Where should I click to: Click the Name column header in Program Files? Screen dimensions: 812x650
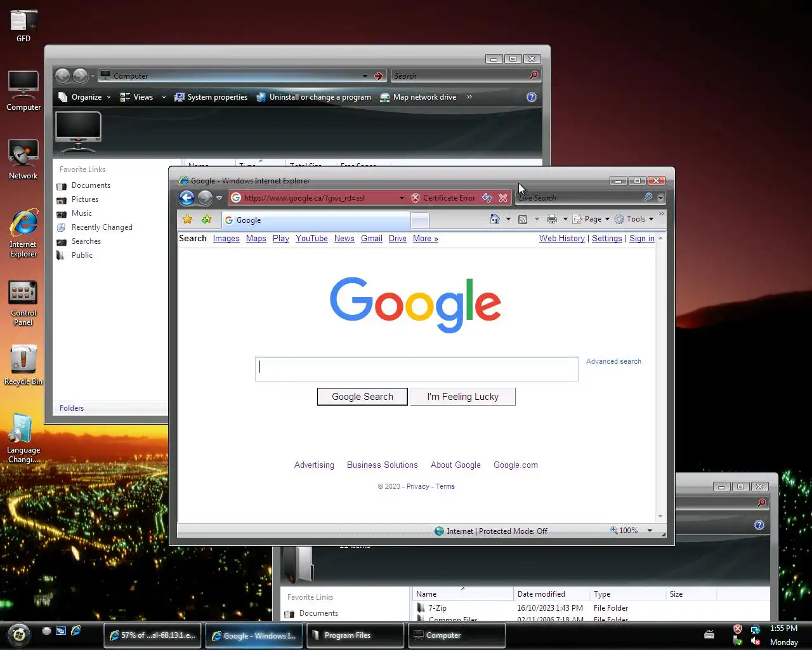point(462,594)
